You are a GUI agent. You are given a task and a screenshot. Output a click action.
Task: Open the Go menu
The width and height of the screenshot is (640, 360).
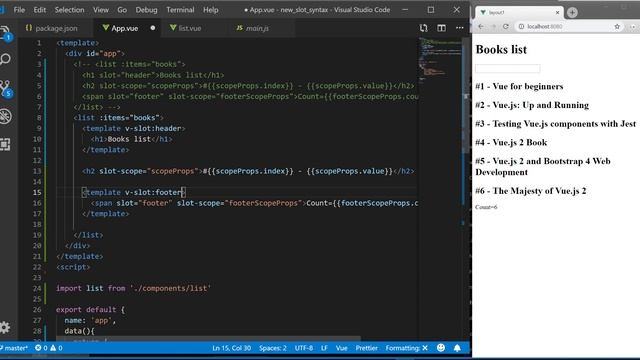pos(122,10)
